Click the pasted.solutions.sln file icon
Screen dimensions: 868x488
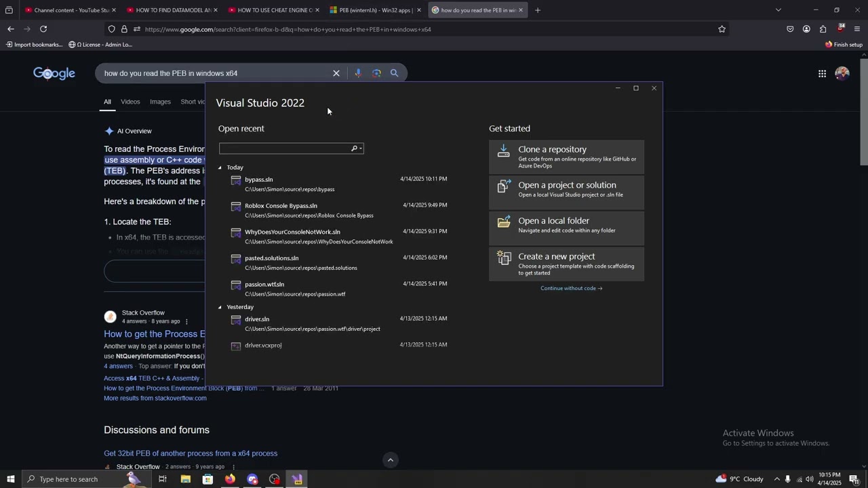coord(236,259)
